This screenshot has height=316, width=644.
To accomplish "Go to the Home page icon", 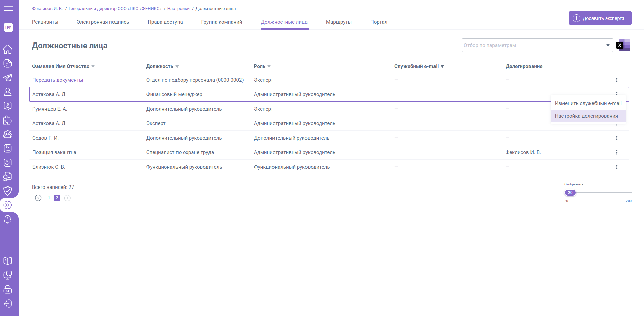I will [8, 49].
